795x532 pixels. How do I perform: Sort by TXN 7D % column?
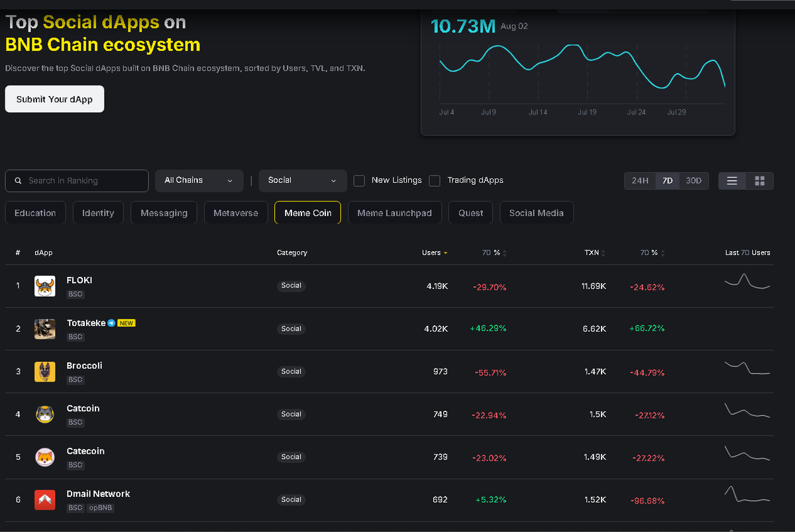(653, 253)
